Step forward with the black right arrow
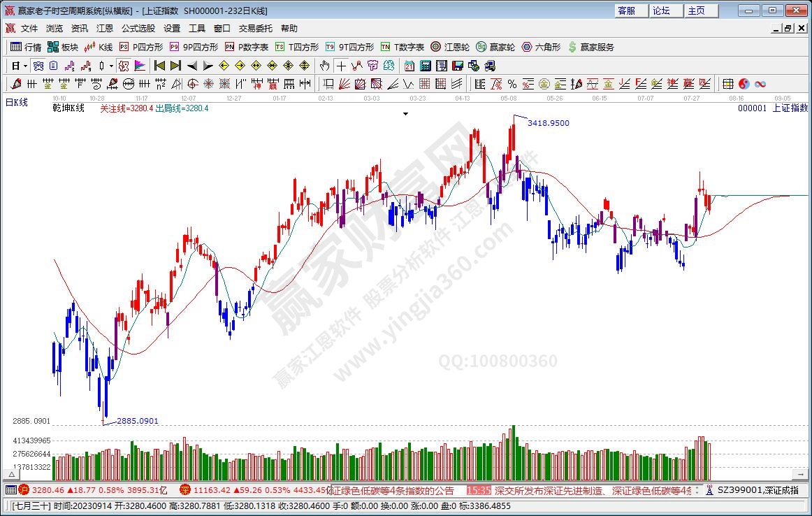The image size is (812, 516). (208, 66)
